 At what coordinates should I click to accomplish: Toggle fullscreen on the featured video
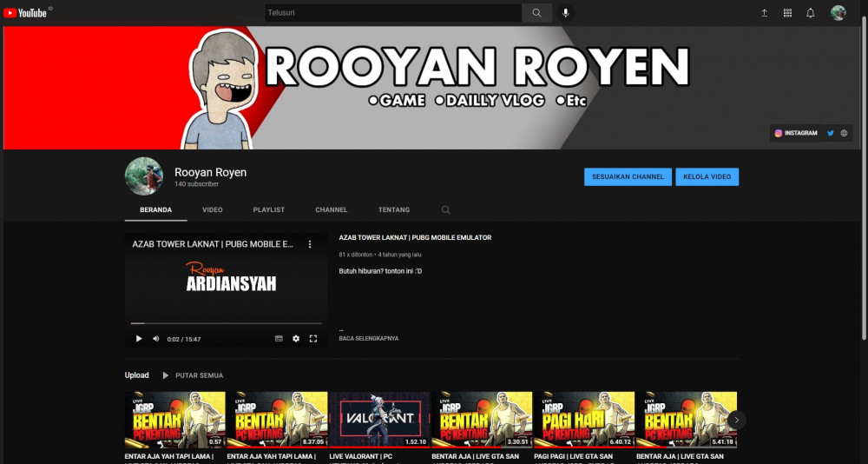(312, 339)
